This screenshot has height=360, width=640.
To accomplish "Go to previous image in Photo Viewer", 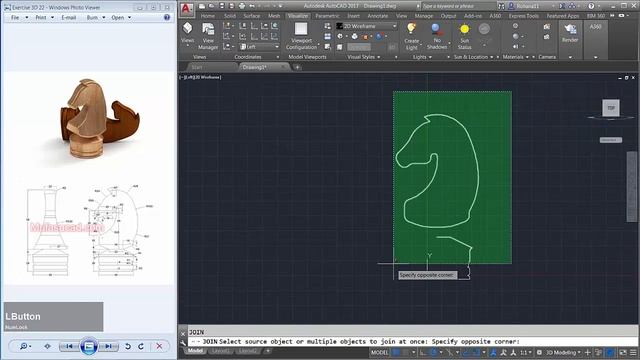I will [x=69, y=347].
